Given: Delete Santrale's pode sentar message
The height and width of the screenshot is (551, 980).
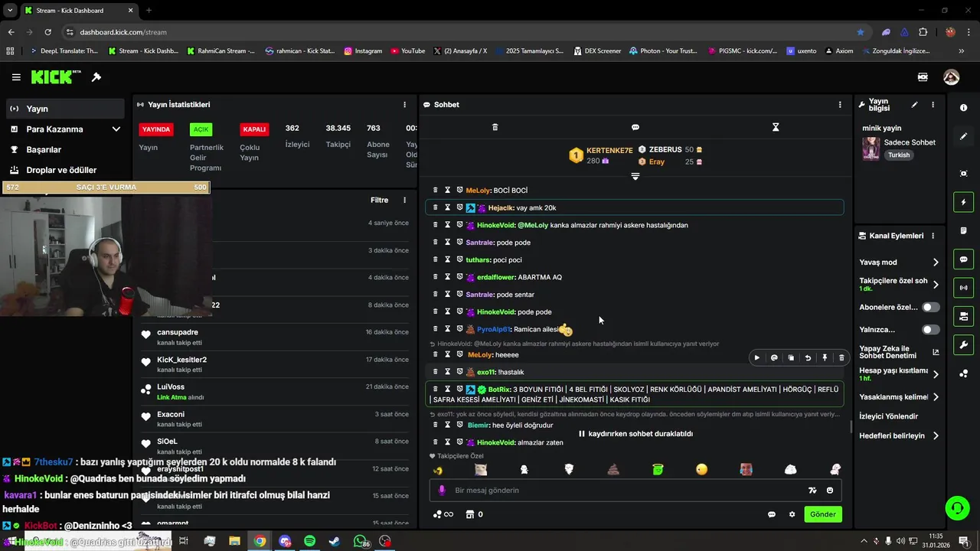Looking at the screenshot, I should point(436,294).
